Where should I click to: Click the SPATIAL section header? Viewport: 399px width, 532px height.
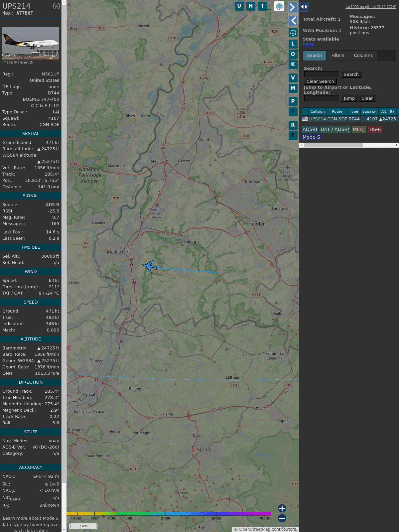click(x=31, y=133)
